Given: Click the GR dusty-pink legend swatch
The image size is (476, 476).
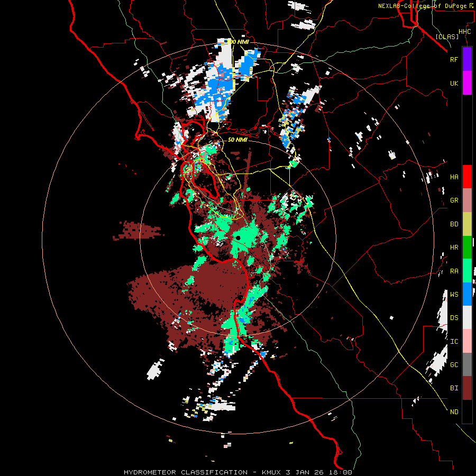Looking at the screenshot, I should (467, 200).
